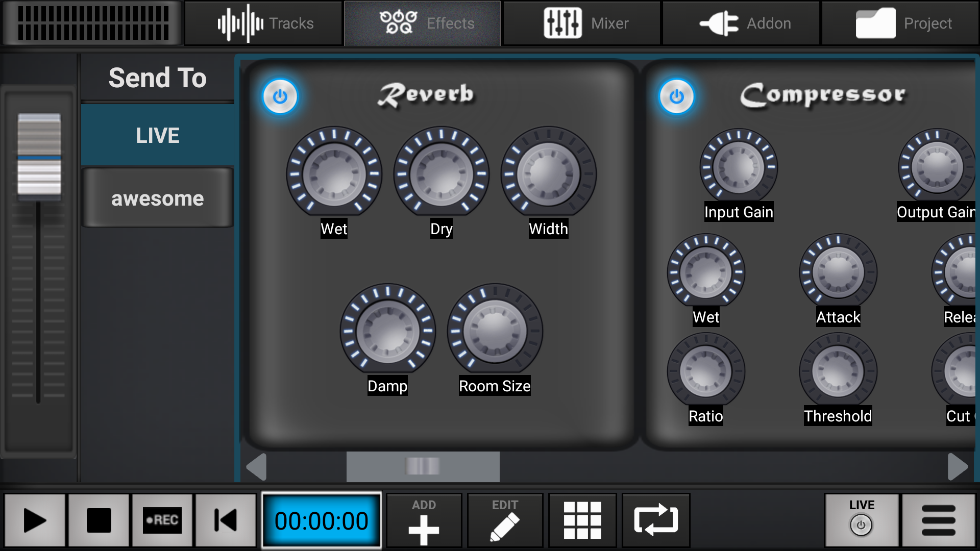Open the Project browser
The width and height of the screenshot is (980, 551).
click(x=901, y=23)
